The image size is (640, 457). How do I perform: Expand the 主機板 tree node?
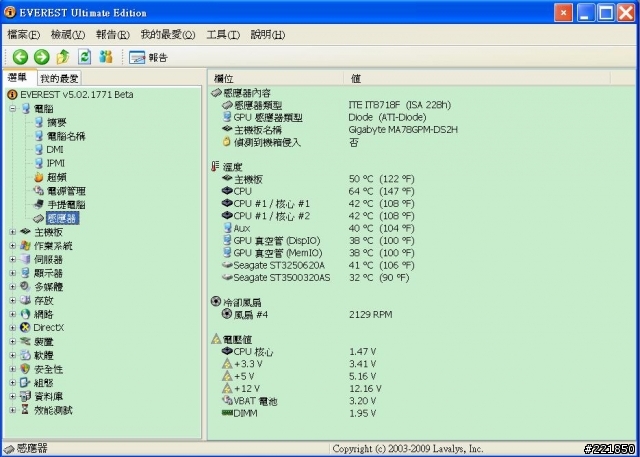12,232
